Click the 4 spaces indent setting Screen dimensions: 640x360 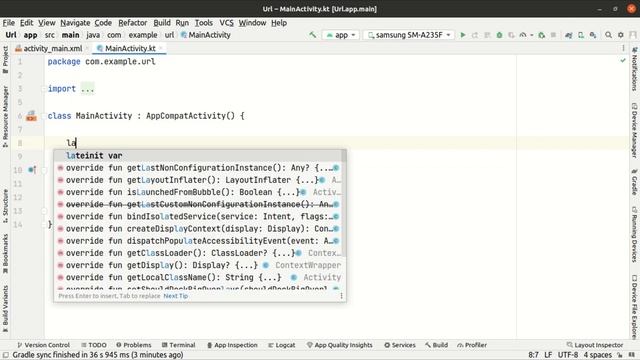pos(598,355)
